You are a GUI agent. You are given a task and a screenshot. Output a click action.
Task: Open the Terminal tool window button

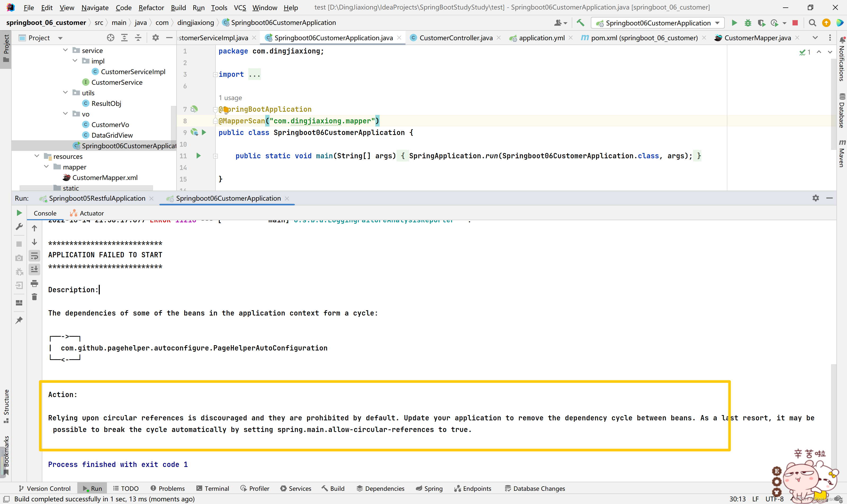213,488
